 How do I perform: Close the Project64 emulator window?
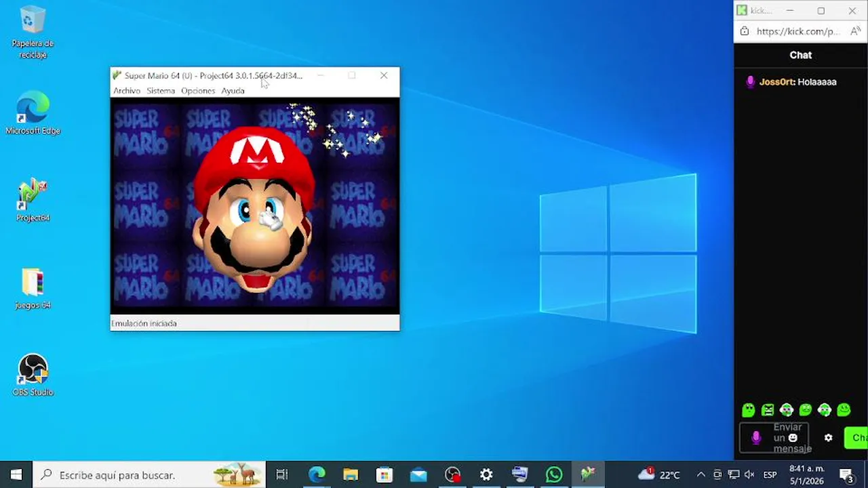(x=384, y=75)
